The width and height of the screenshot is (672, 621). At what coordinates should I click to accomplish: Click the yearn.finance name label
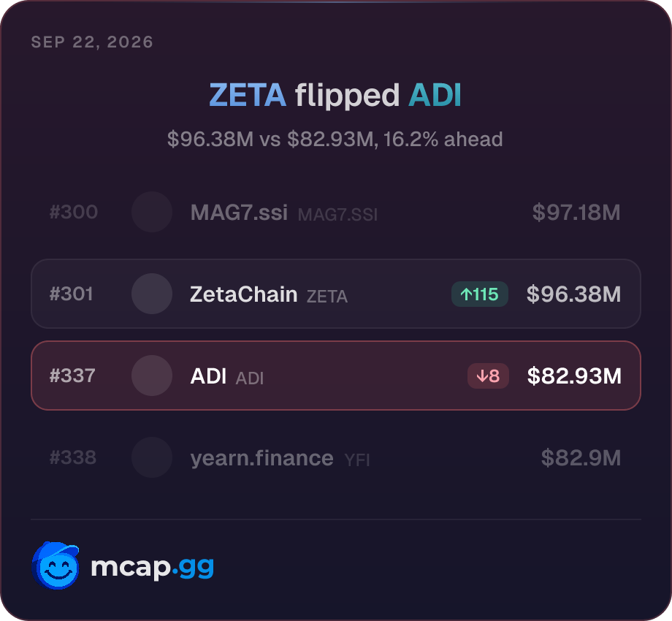261,458
